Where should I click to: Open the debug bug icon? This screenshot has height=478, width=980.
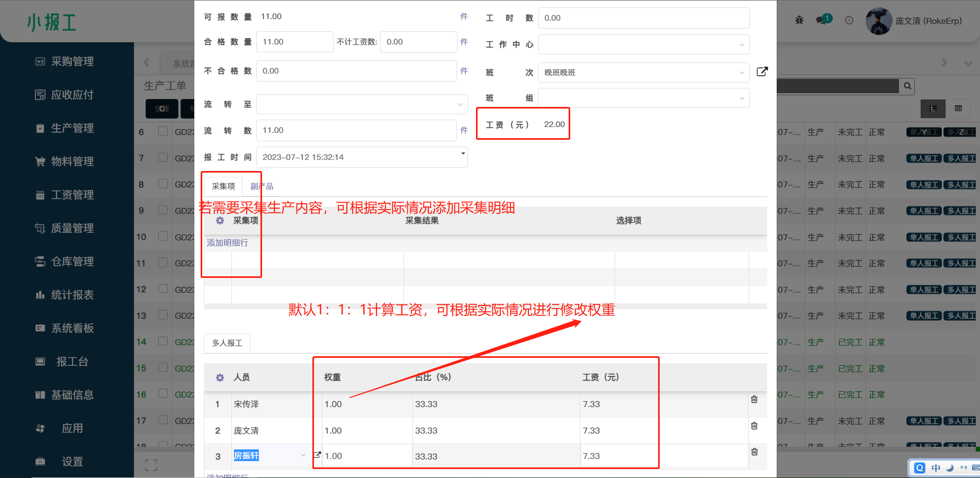[799, 20]
